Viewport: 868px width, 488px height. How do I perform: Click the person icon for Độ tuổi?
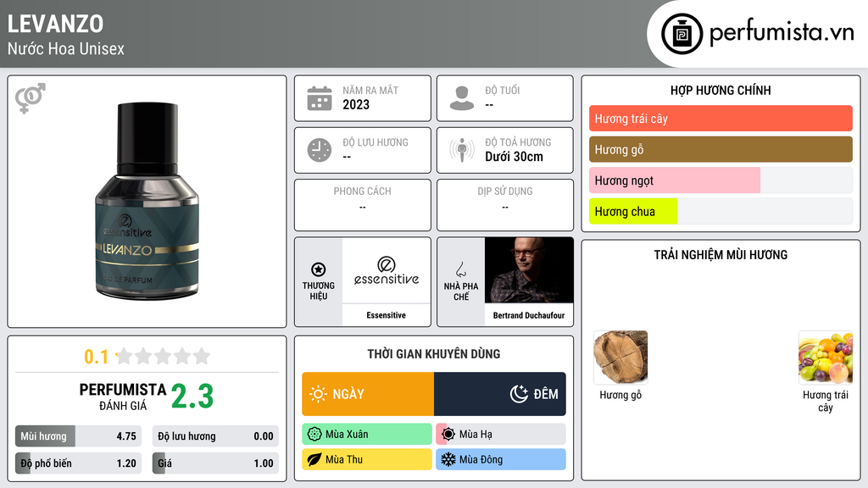pos(462,98)
